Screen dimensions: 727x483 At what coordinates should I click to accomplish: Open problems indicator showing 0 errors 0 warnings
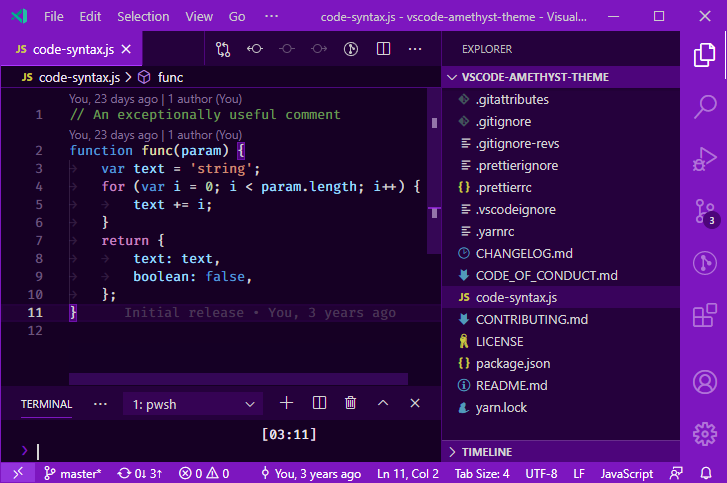pos(204,473)
